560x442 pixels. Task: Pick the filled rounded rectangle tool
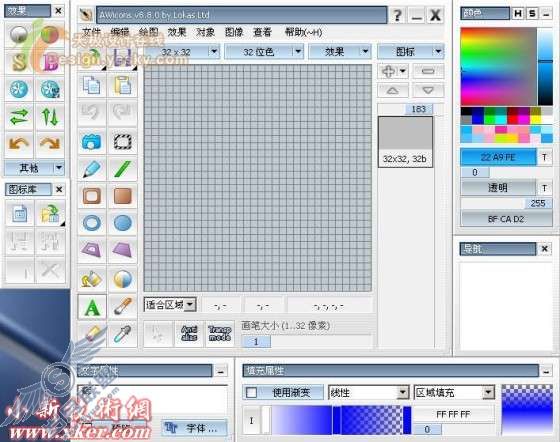[x=122, y=196]
